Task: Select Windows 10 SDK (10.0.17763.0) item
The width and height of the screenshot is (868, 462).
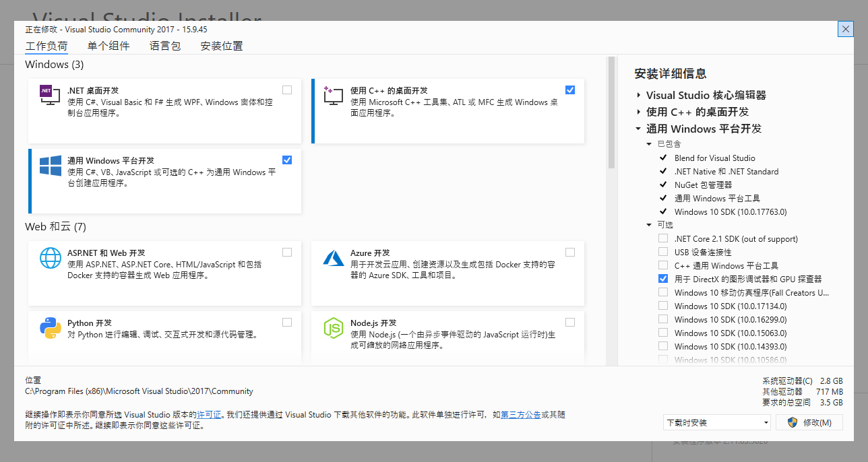Action: coord(731,211)
